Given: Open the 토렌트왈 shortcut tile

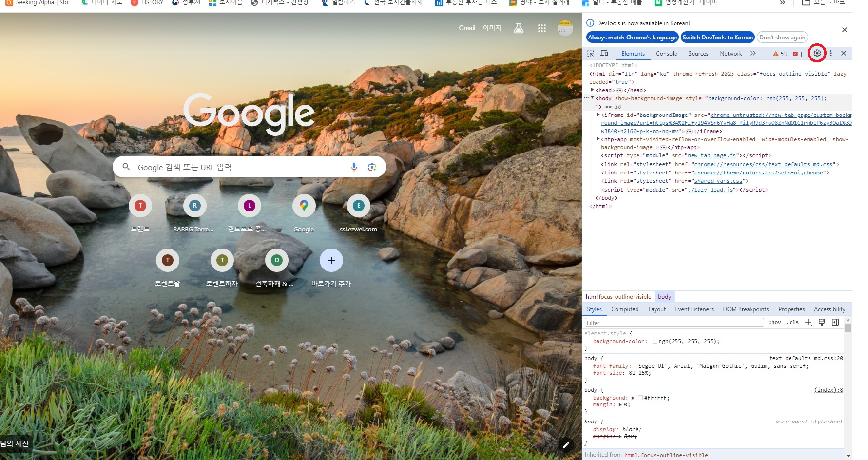Looking at the screenshot, I should point(168,267).
